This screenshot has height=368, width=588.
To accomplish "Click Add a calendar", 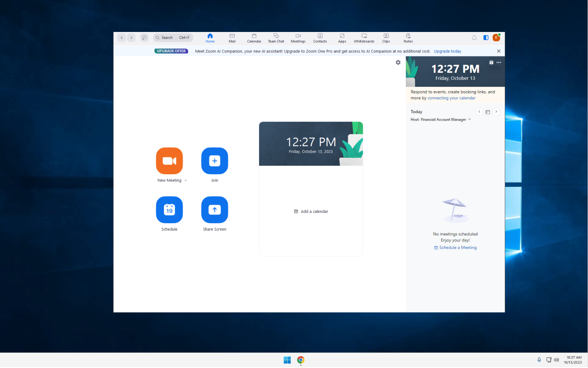I will coord(311,212).
